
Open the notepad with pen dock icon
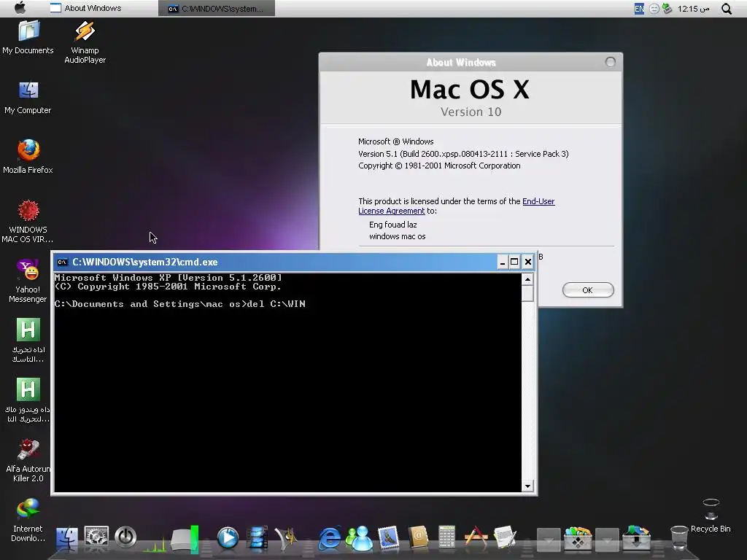coord(505,538)
